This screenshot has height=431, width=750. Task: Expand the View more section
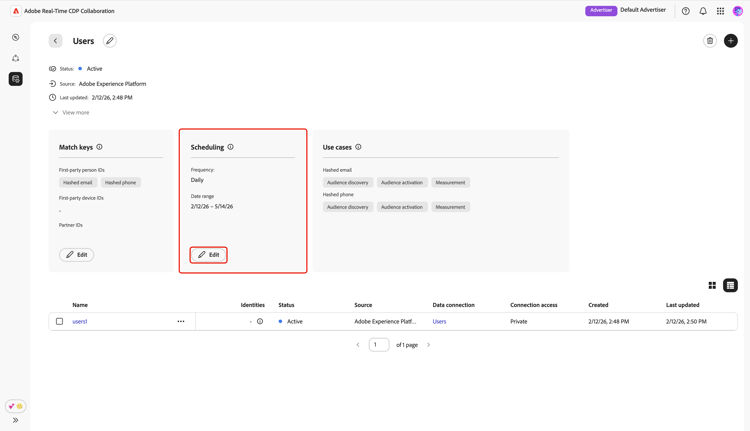pos(71,112)
